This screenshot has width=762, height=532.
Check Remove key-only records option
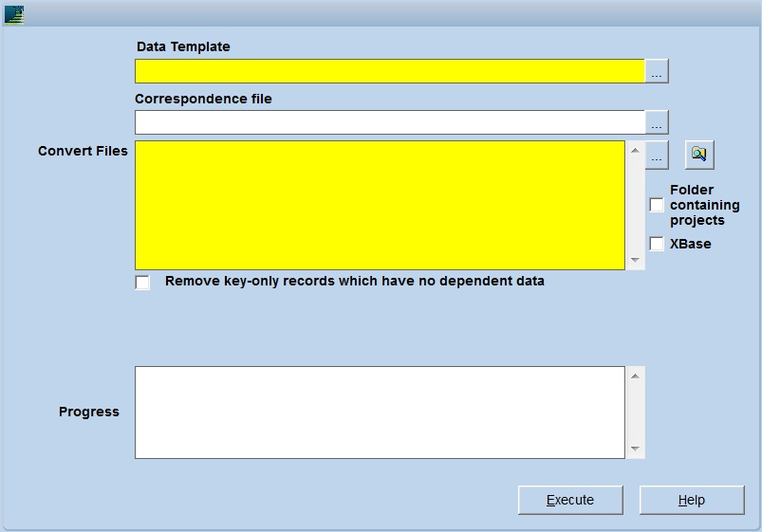[142, 283]
